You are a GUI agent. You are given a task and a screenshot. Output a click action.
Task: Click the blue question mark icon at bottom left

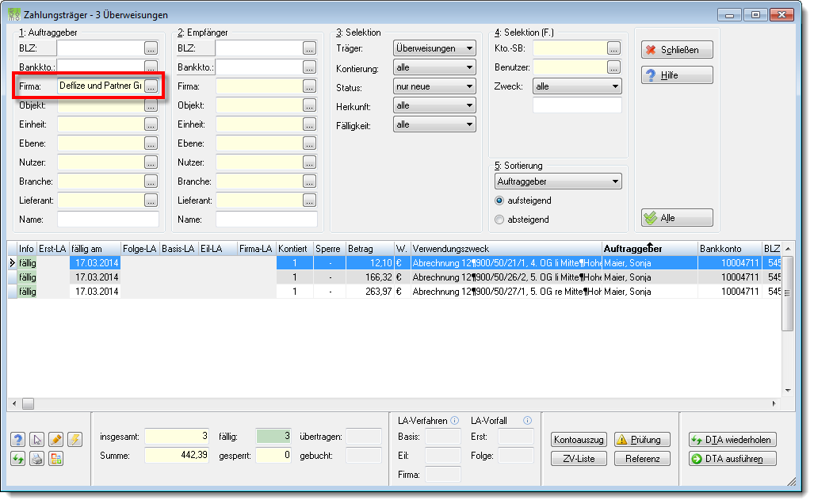click(17, 440)
